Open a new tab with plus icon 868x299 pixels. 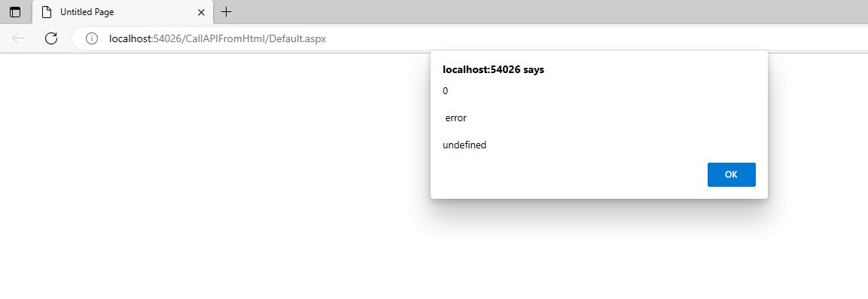226,11
